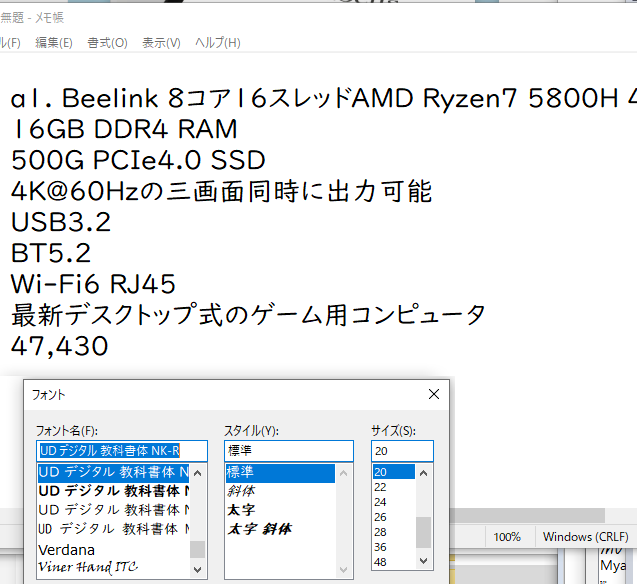
Task: Click the line '16GB DDR4 RAM'
Action: click(124, 129)
